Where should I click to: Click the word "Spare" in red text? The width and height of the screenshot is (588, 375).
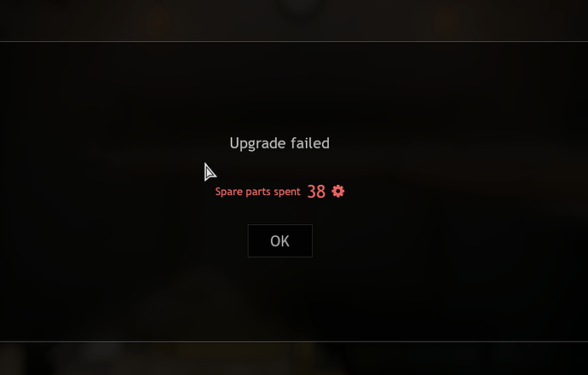(228, 192)
